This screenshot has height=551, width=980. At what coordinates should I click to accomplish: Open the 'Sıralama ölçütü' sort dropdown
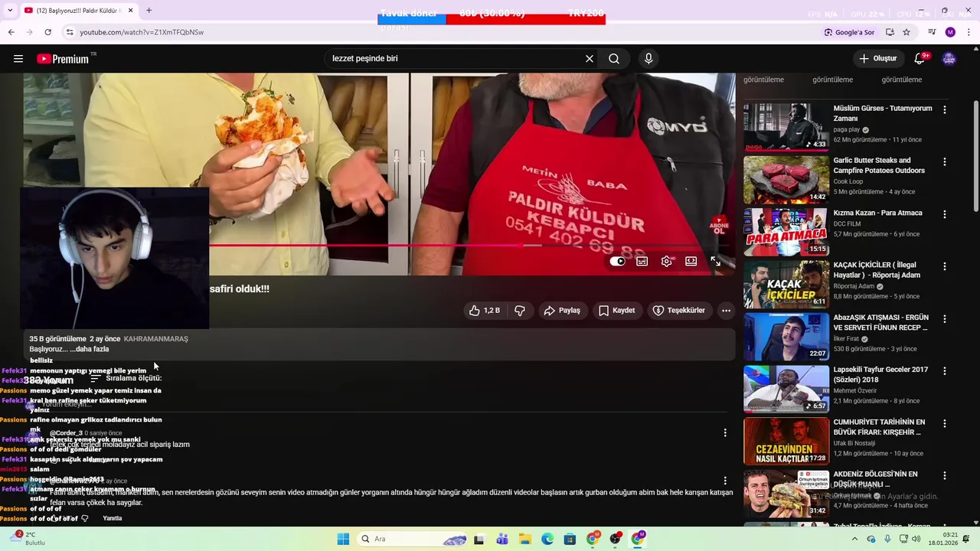126,378
